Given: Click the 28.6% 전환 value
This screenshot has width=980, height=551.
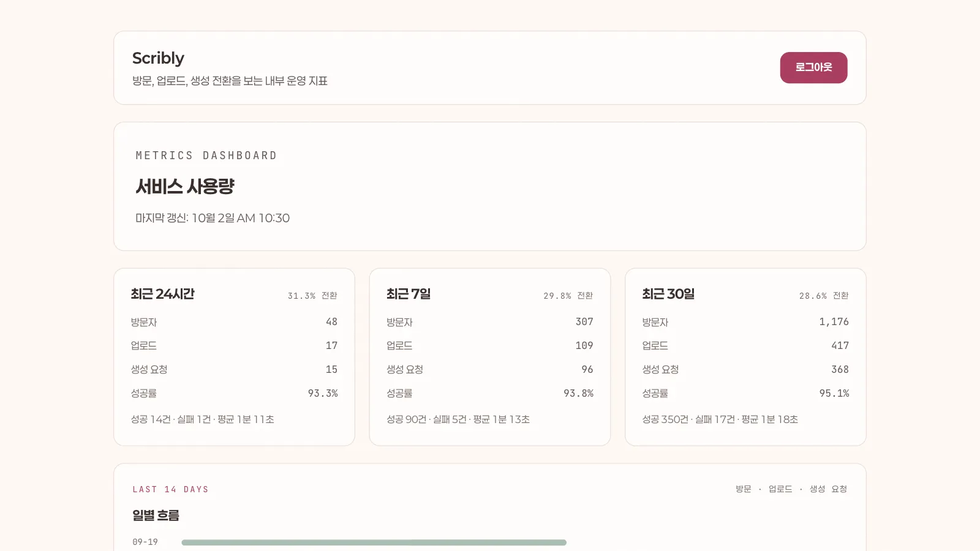Looking at the screenshot, I should [x=824, y=296].
